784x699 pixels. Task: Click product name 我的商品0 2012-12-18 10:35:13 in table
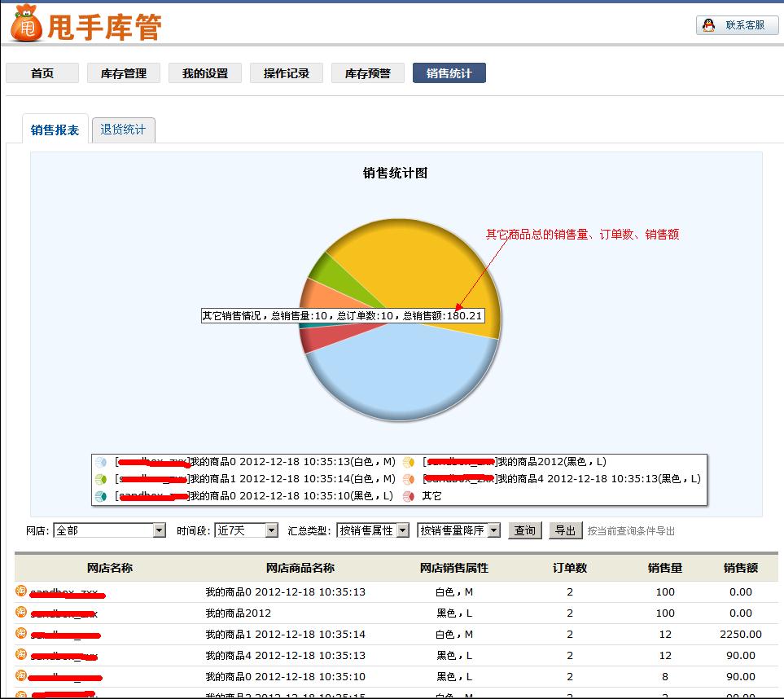tap(286, 592)
